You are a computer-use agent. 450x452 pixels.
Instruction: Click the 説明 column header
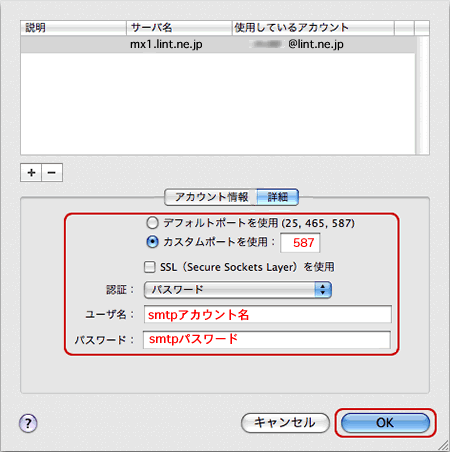(73, 28)
